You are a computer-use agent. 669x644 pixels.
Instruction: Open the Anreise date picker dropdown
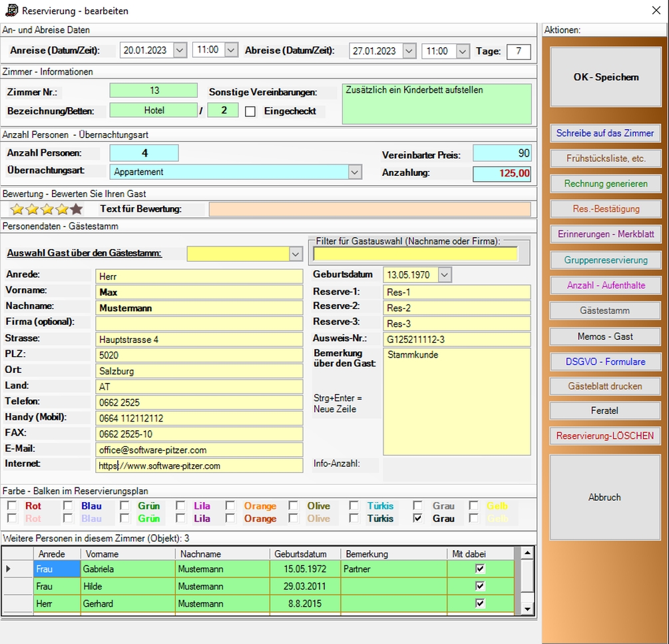point(180,51)
